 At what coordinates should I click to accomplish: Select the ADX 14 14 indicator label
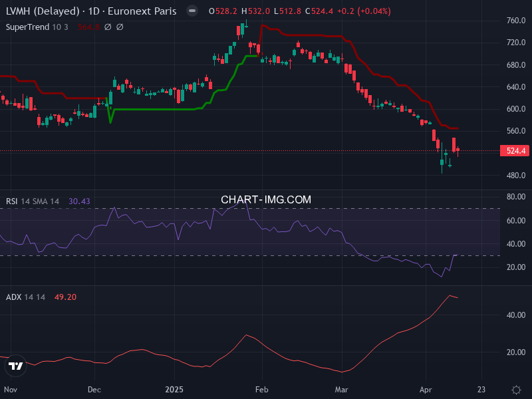(25, 297)
